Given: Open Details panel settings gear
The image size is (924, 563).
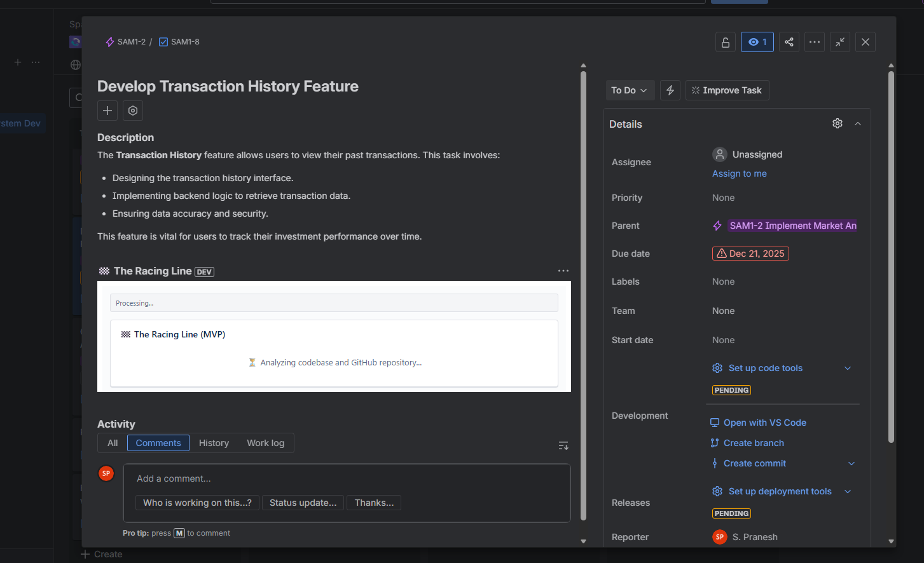Looking at the screenshot, I should tap(838, 123).
